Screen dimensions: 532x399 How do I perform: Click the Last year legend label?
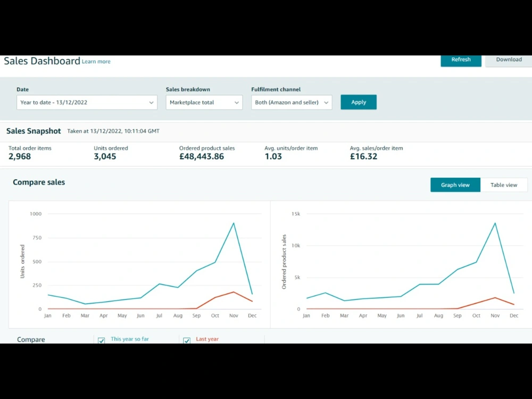(207, 339)
